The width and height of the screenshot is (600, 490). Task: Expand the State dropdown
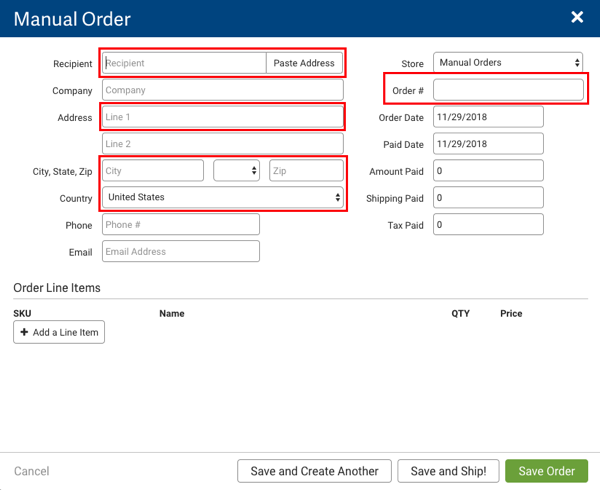tap(237, 171)
